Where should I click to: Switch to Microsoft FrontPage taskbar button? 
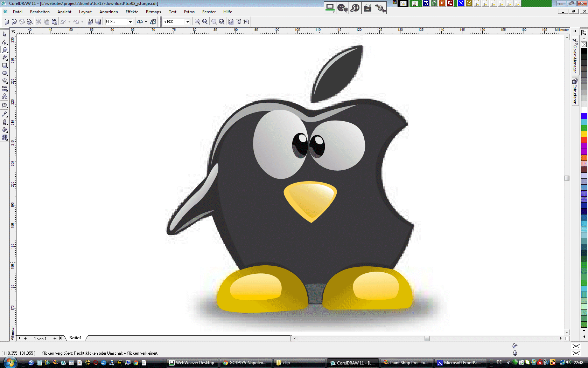460,363
